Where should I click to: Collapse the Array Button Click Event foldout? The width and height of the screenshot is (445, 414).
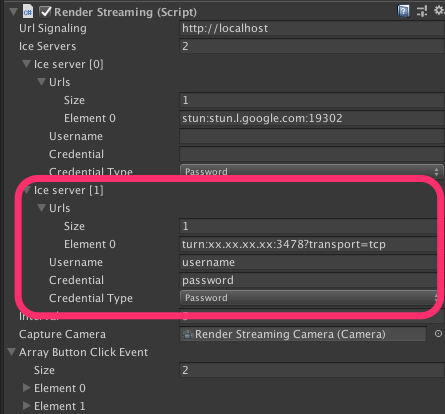[x=12, y=352]
